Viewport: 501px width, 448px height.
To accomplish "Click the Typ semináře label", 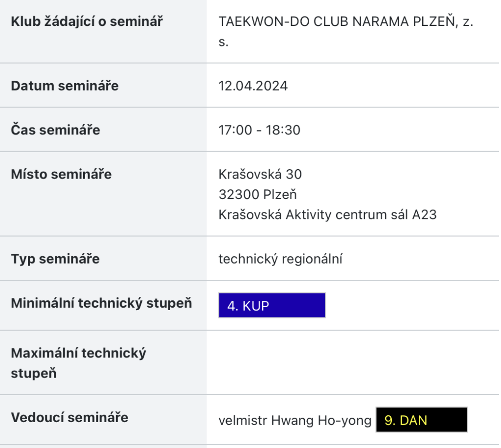I will (x=55, y=259).
